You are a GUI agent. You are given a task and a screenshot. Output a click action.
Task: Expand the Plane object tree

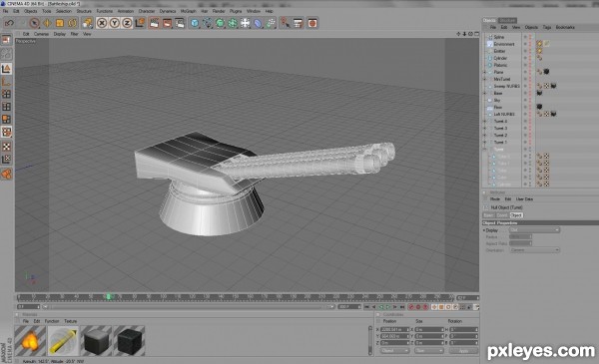click(x=485, y=72)
